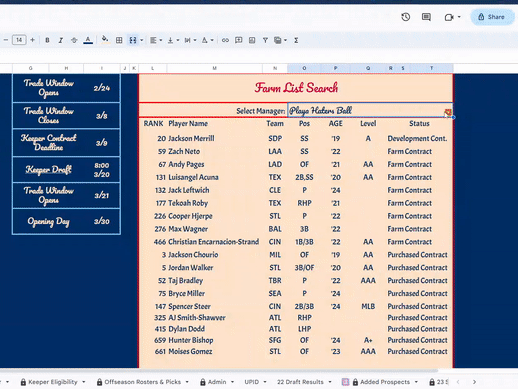Open the text color picker
This screenshot has width=518, height=389.
pos(88,40)
